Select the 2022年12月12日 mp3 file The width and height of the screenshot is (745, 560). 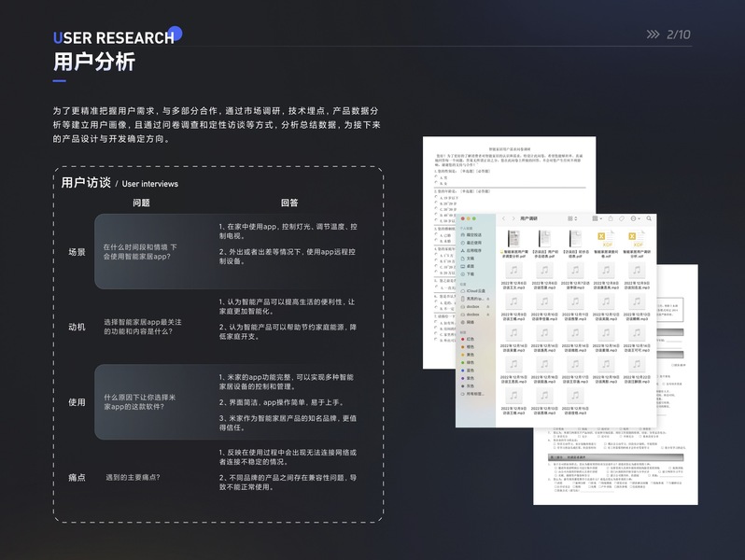(606, 307)
